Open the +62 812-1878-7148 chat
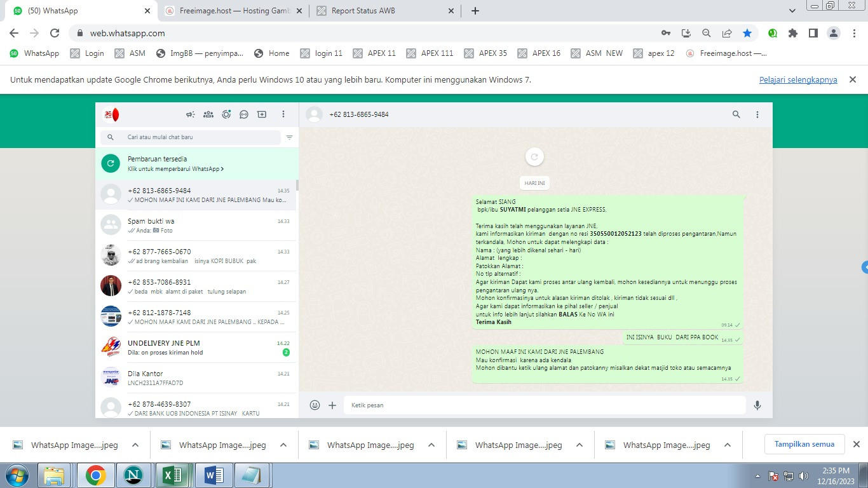 [197, 316]
